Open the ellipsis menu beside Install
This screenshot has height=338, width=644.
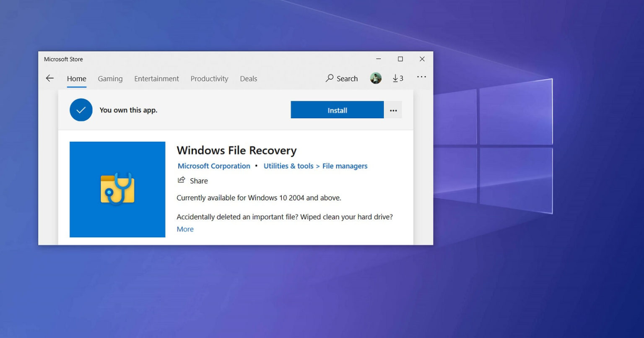click(x=393, y=110)
